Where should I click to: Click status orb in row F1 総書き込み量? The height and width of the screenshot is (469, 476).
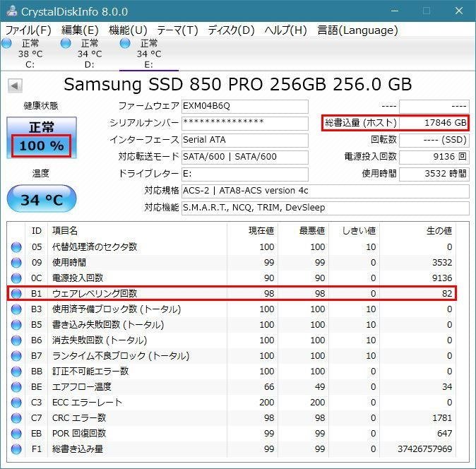(x=16, y=449)
